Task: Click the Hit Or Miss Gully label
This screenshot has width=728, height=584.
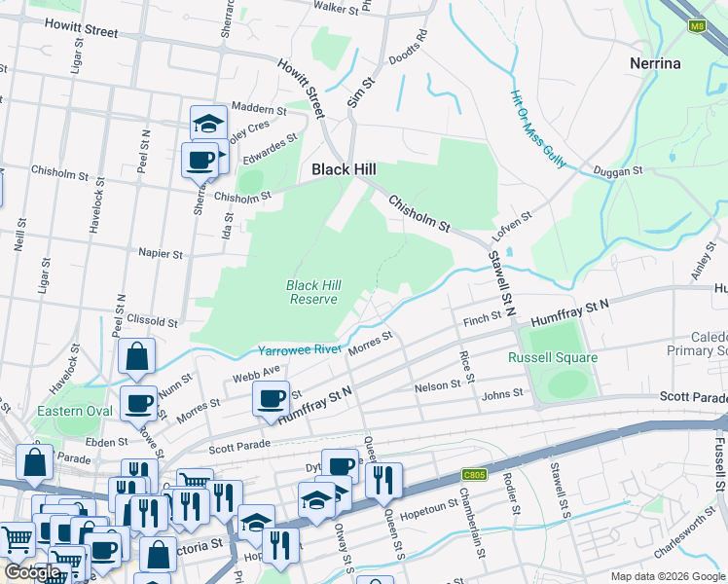Action: tap(538, 129)
